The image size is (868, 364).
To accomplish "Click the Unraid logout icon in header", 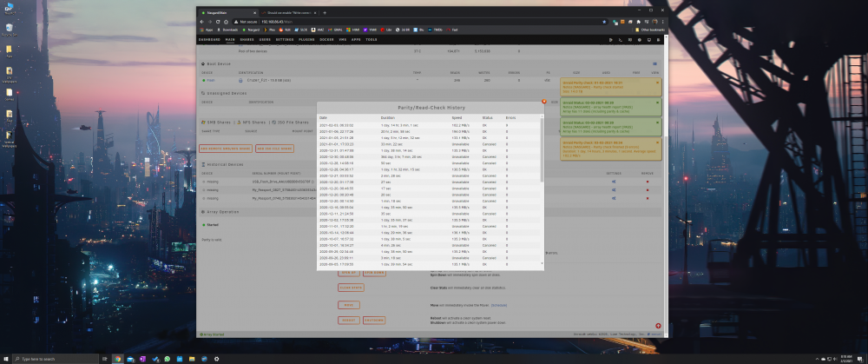I will (x=610, y=40).
